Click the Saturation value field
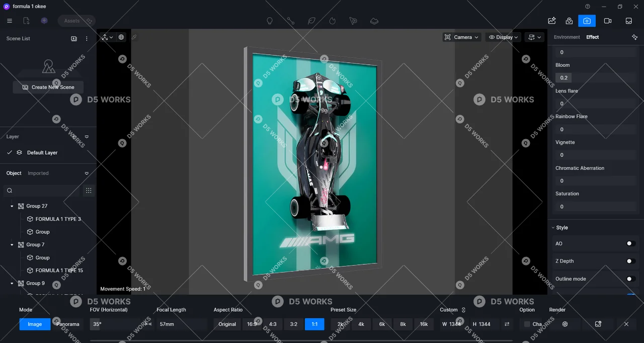The image size is (644, 343). (x=595, y=207)
